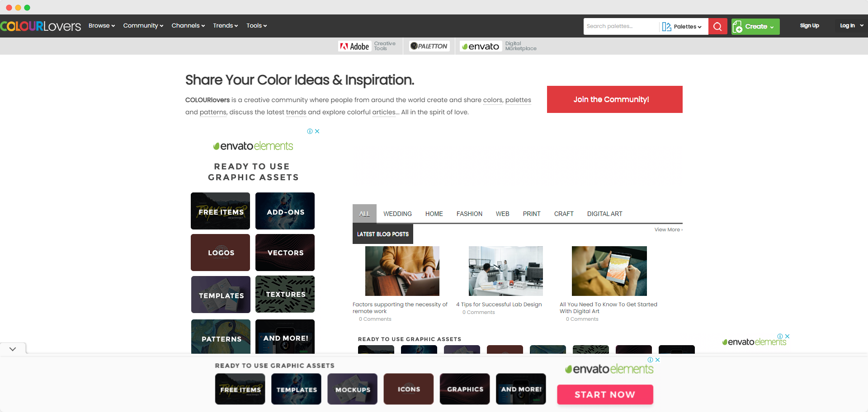
Task: Open the 'patterns' link in intro text
Action: [213, 112]
